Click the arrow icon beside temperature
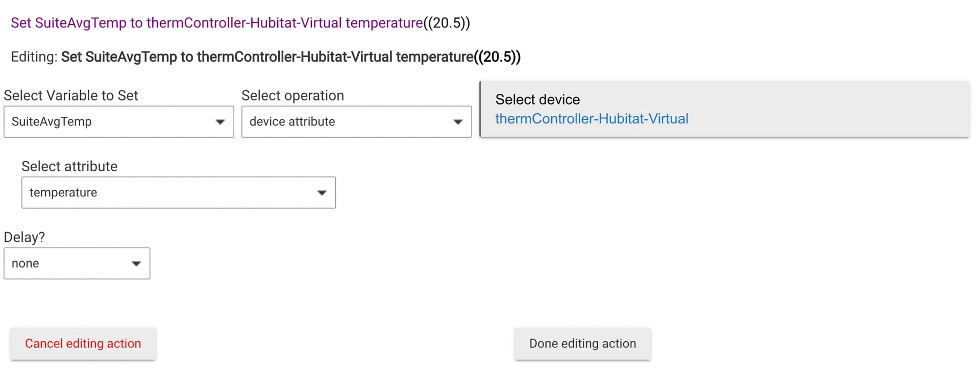Screen dimensions: 980x386 point(322,193)
